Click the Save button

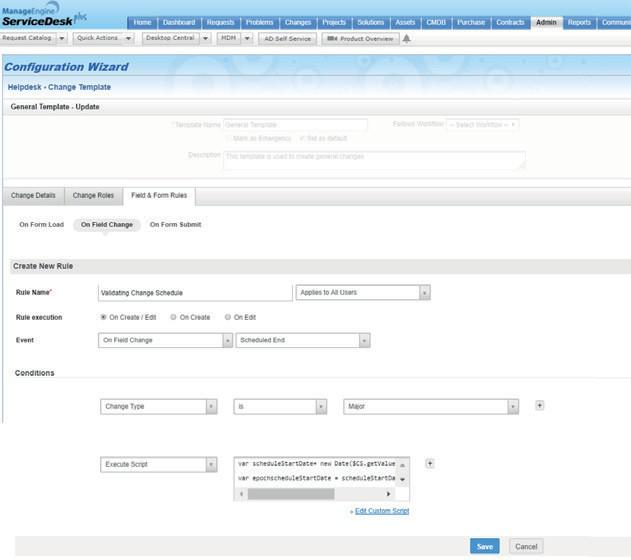[485, 546]
